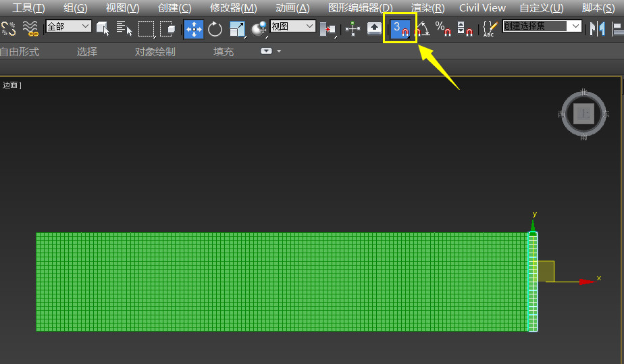Screen dimensions: 624x364
Task: Switch to the 选择 ribbon tab
Action: (86, 52)
